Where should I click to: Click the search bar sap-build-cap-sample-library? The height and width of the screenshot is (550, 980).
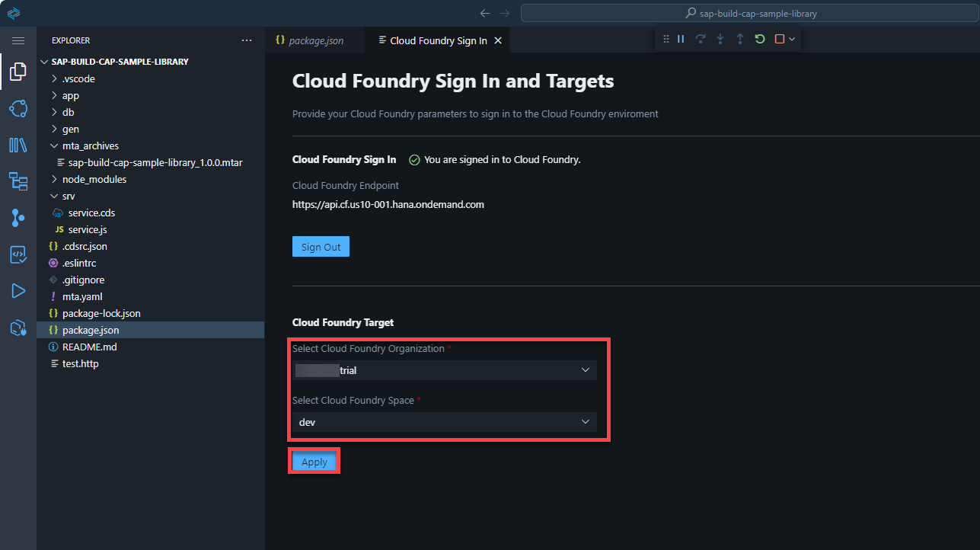[750, 13]
